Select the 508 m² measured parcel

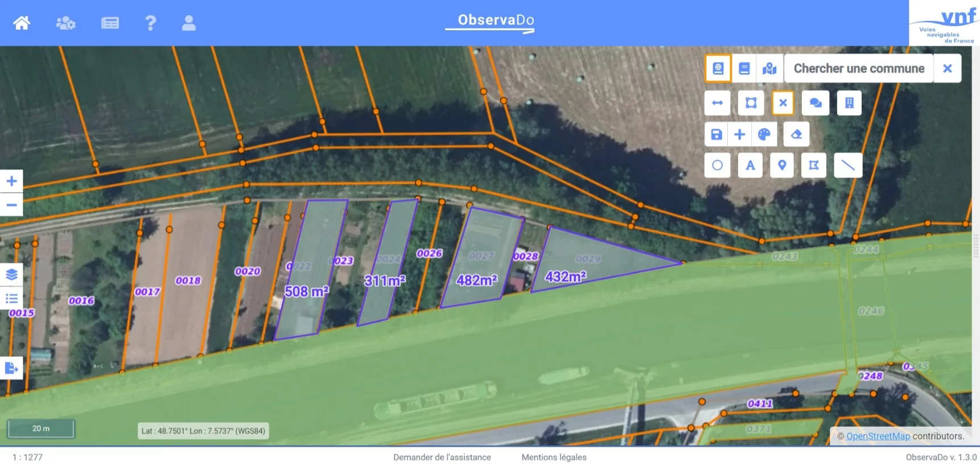(x=311, y=270)
